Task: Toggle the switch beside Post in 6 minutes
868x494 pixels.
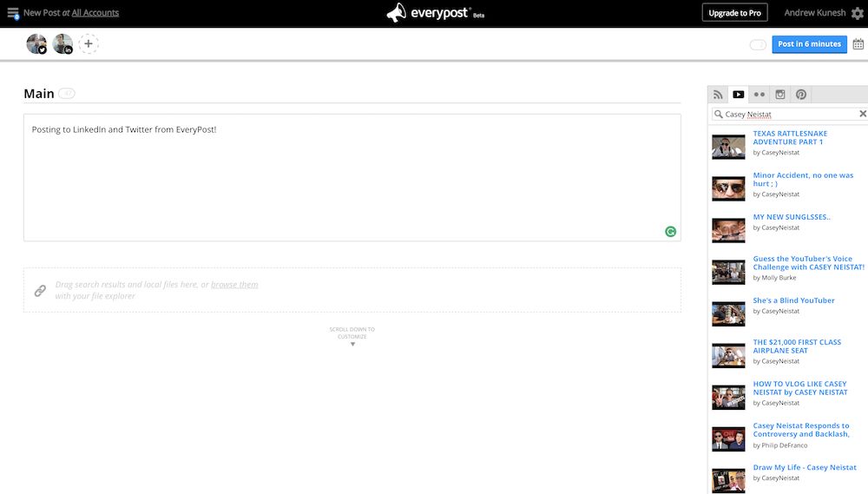Action: (758, 44)
